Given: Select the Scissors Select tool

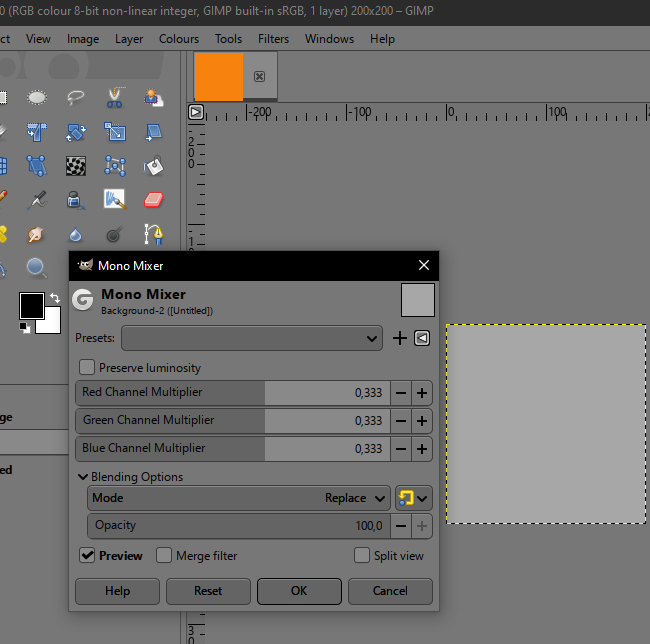Looking at the screenshot, I should [x=114, y=97].
